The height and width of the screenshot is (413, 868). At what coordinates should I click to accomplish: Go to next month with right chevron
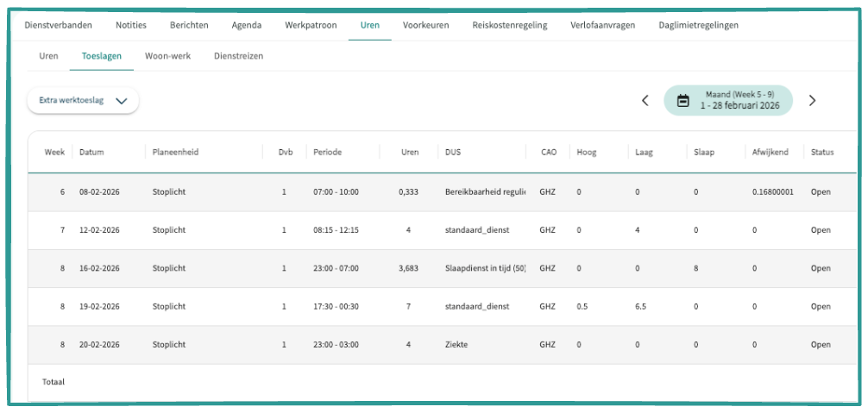(x=812, y=101)
